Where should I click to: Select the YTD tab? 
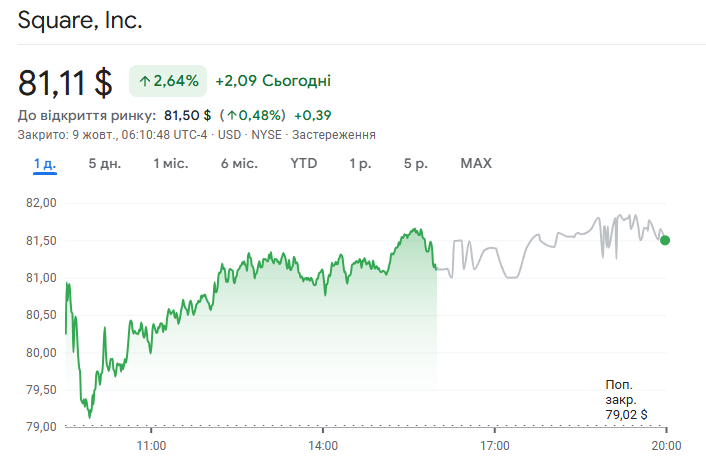coord(304,163)
